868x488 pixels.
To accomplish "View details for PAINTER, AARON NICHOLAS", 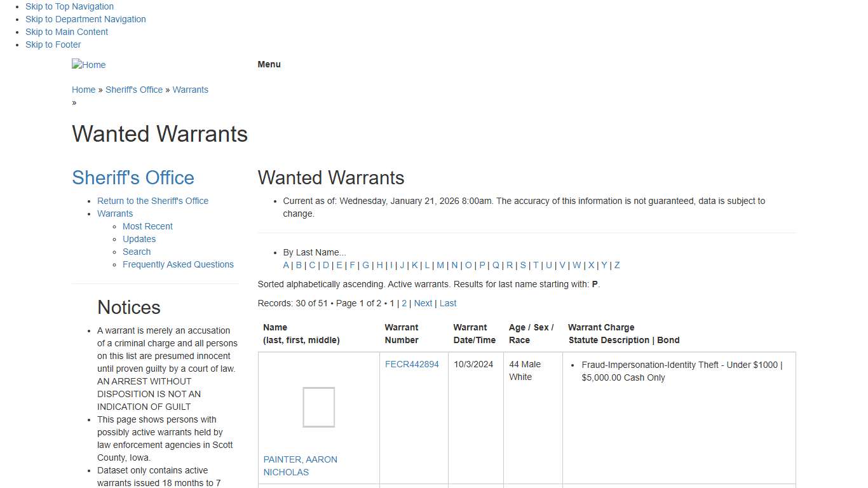I will tap(300, 466).
